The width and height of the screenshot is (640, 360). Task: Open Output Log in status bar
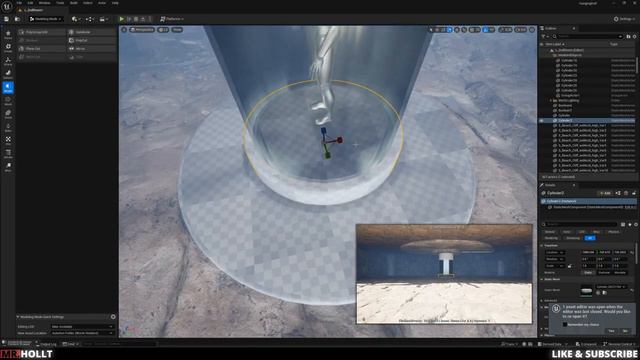tap(47, 344)
